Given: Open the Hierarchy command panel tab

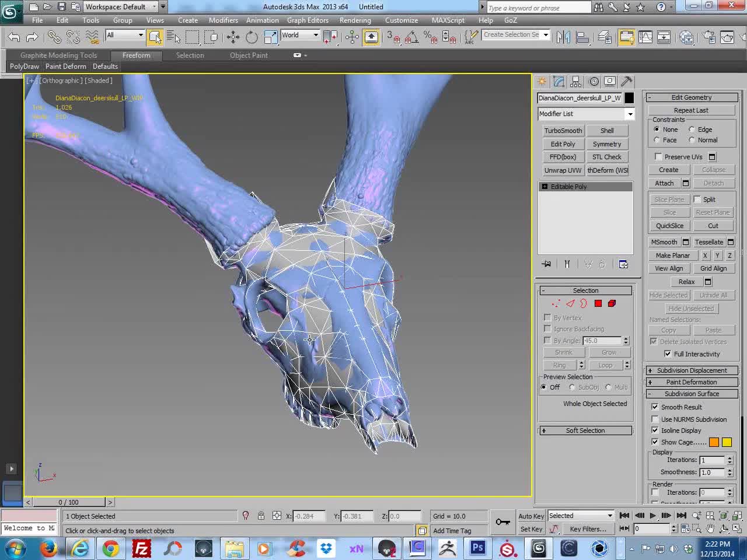Looking at the screenshot, I should [x=576, y=82].
